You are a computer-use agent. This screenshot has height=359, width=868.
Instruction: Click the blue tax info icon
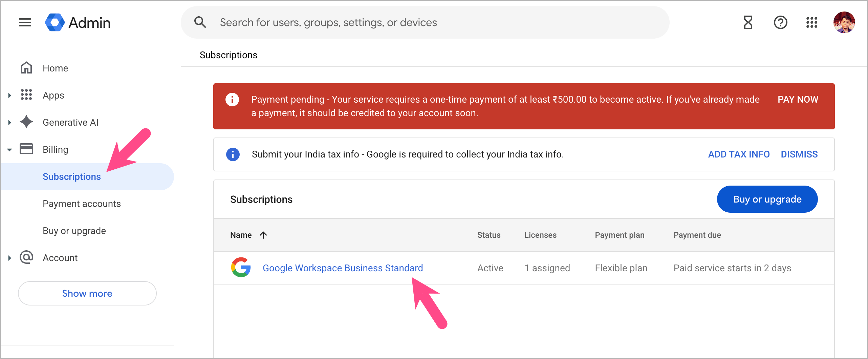tap(233, 154)
